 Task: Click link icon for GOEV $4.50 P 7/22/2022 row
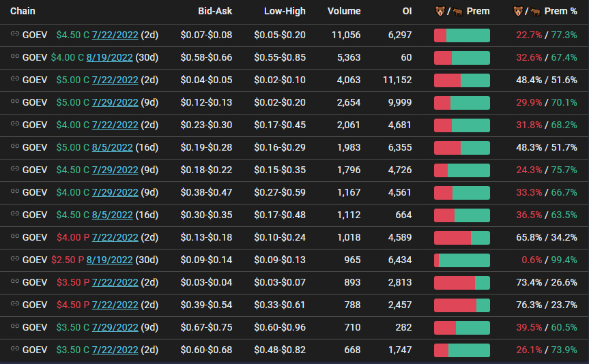pos(14,304)
